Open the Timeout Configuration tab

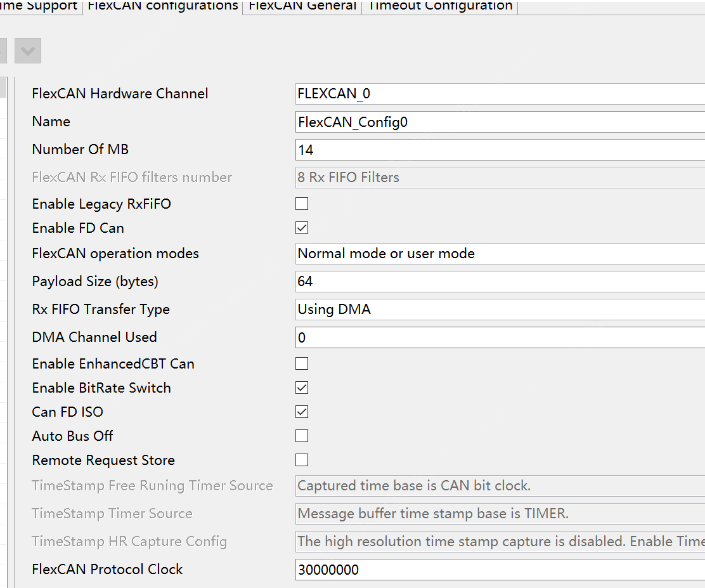(x=440, y=6)
